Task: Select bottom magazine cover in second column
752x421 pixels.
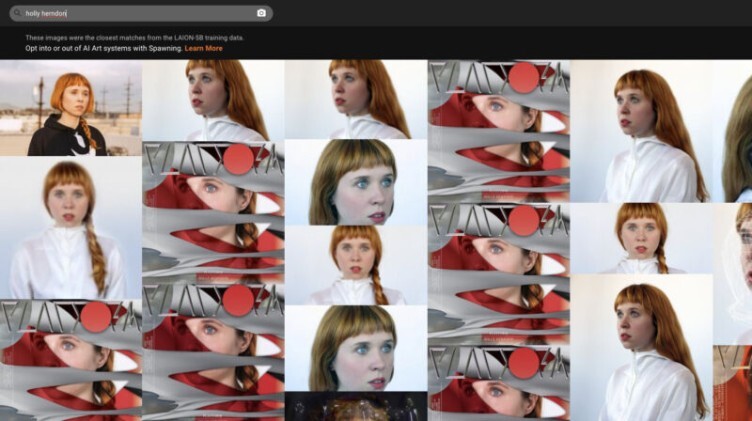Action: pyautogui.click(x=213, y=352)
